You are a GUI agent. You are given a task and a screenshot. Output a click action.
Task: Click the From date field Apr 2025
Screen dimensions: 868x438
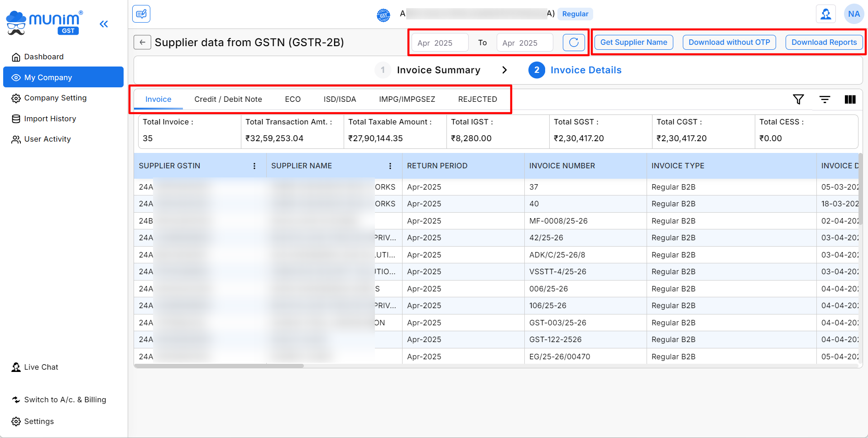[x=439, y=43]
